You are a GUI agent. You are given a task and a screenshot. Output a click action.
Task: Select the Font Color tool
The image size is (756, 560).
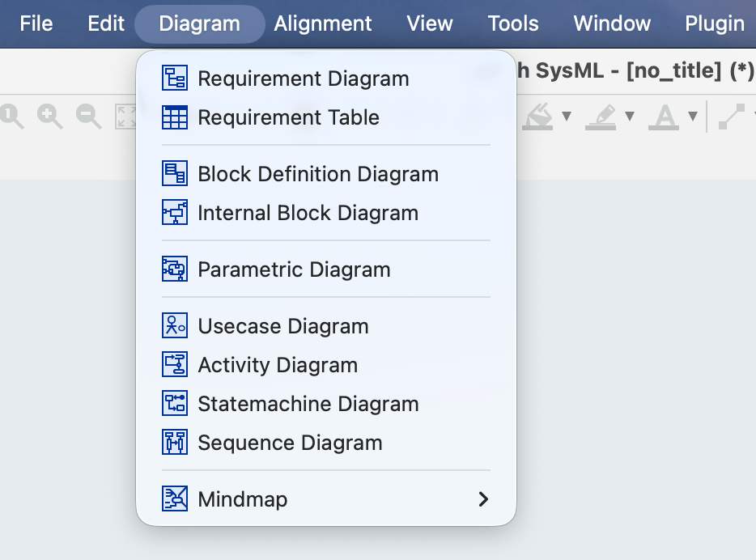663,113
